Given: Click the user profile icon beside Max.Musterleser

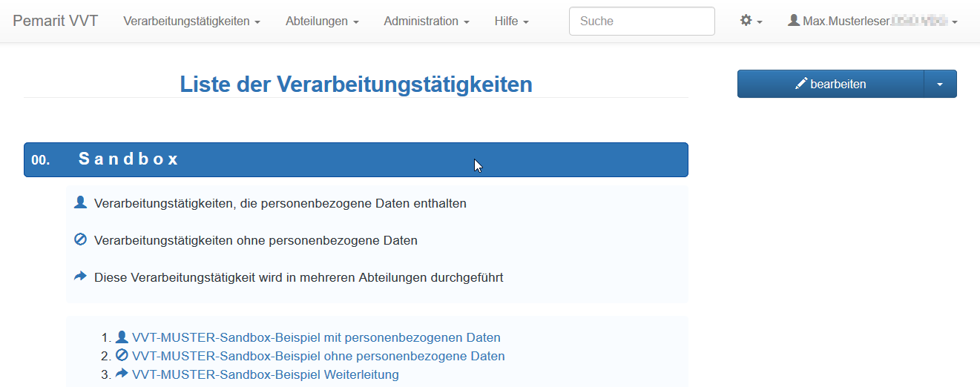Looking at the screenshot, I should (x=794, y=21).
